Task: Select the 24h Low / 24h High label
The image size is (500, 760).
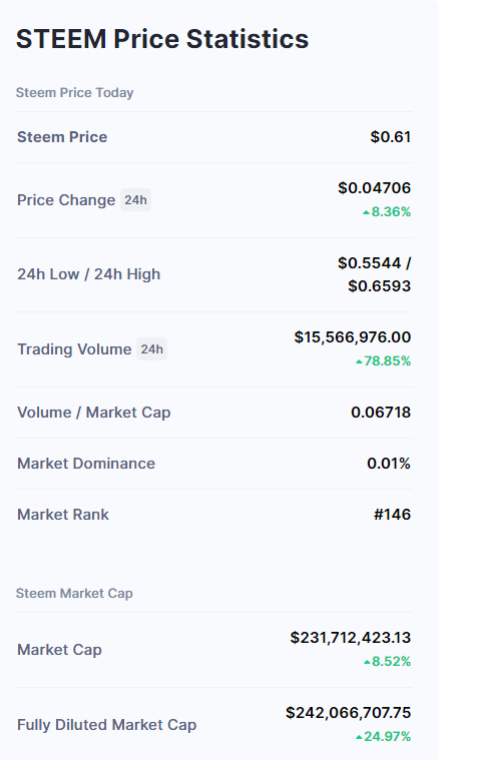Action: point(89,274)
